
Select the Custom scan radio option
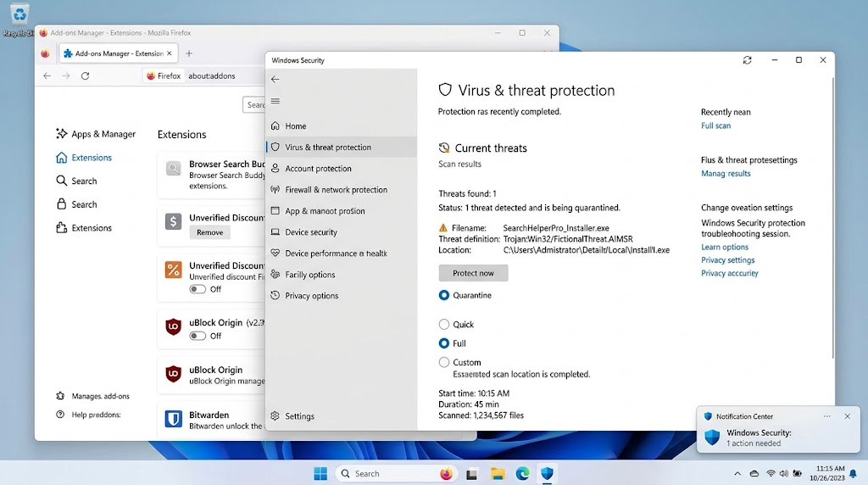[x=444, y=362]
